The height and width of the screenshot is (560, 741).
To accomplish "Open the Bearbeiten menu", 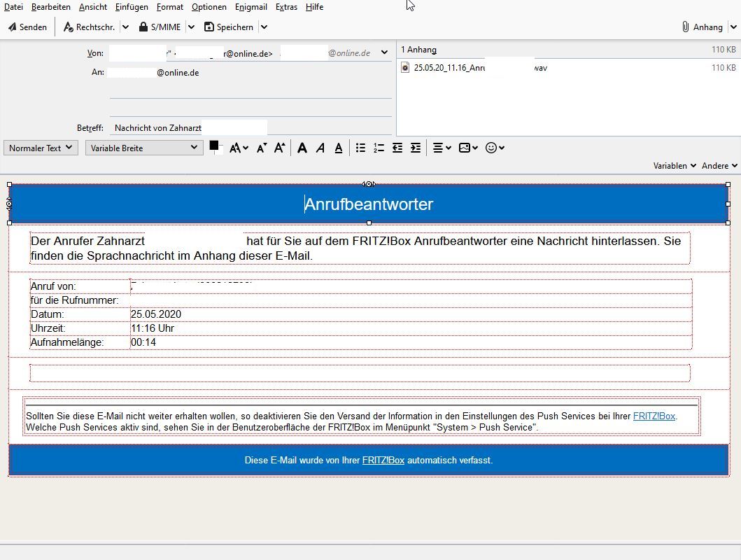I will [x=50, y=7].
